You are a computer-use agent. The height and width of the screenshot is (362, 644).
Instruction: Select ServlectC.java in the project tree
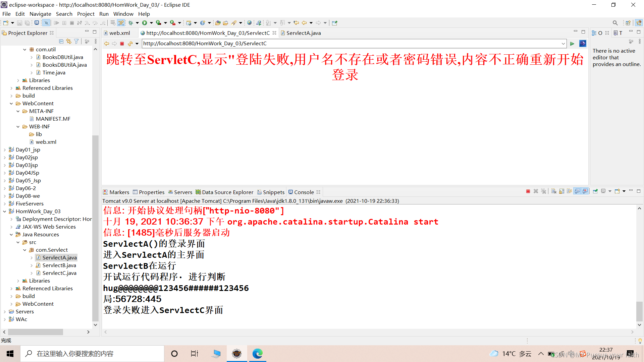pos(59,273)
